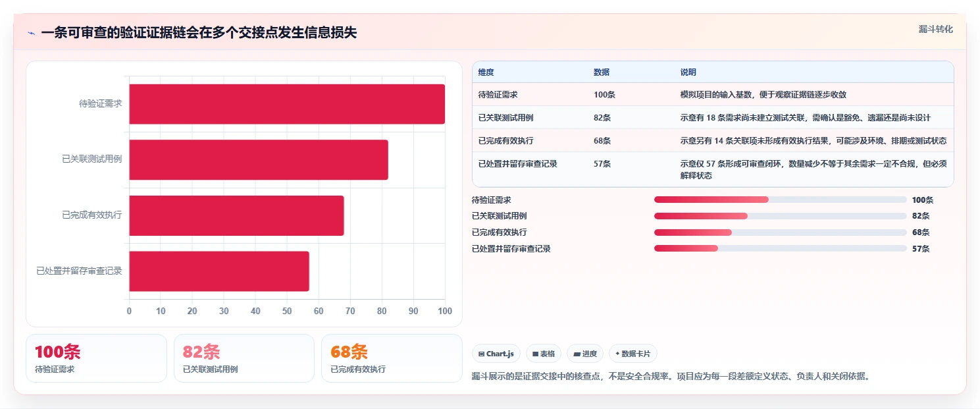The width and height of the screenshot is (980, 409).
Task: Click the 已完成有效执行 progress bar
Action: coord(781,232)
